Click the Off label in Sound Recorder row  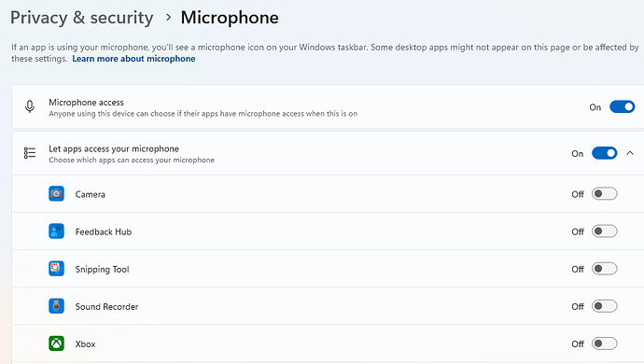click(578, 306)
